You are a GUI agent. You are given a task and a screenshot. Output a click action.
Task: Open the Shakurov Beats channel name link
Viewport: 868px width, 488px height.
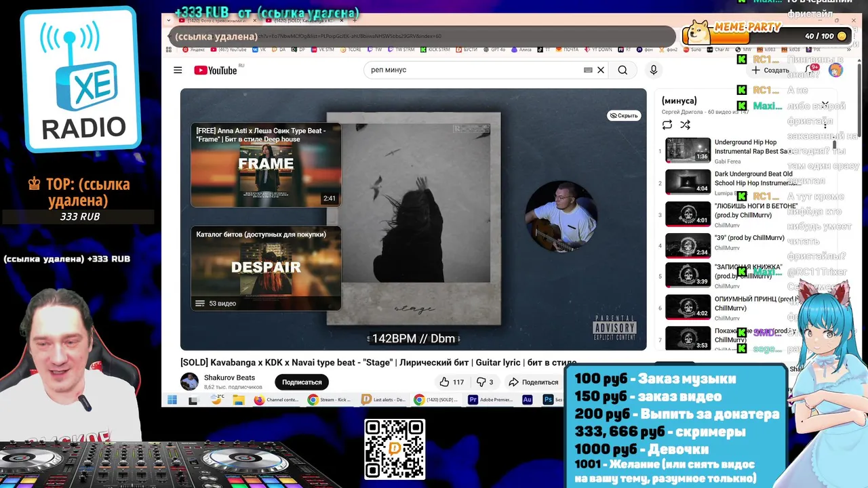point(229,378)
